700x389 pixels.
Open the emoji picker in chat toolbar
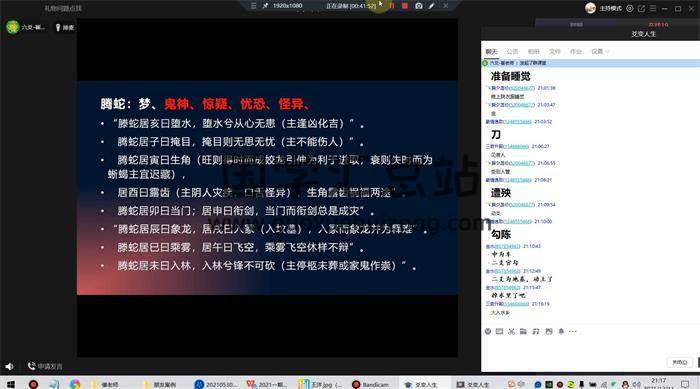488,331
